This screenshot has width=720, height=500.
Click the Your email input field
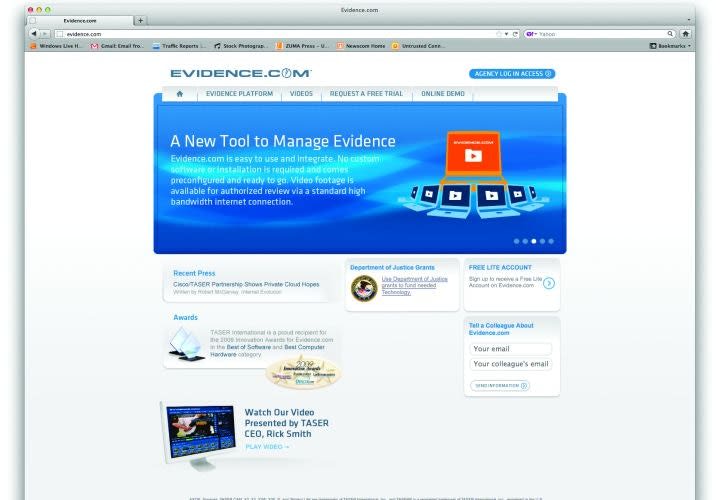point(510,349)
